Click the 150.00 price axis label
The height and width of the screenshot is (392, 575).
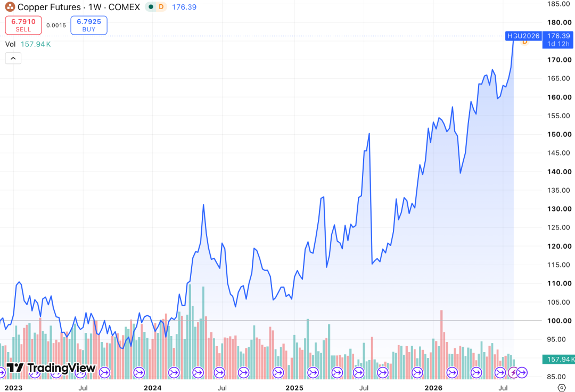point(559,134)
